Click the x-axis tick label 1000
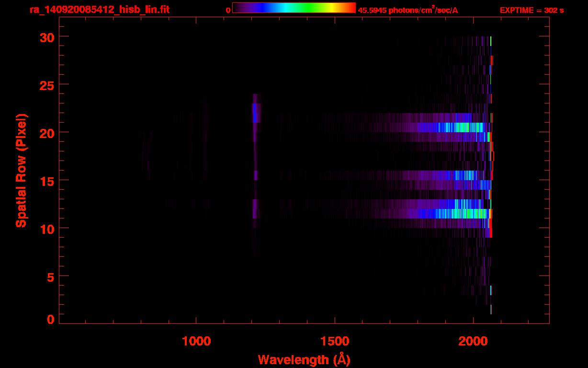The image size is (588, 368). 196,341
